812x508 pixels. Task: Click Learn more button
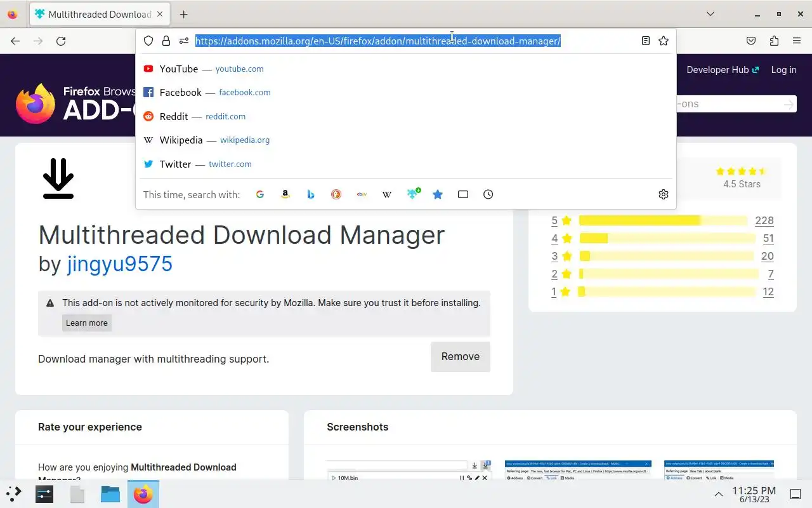(87, 323)
